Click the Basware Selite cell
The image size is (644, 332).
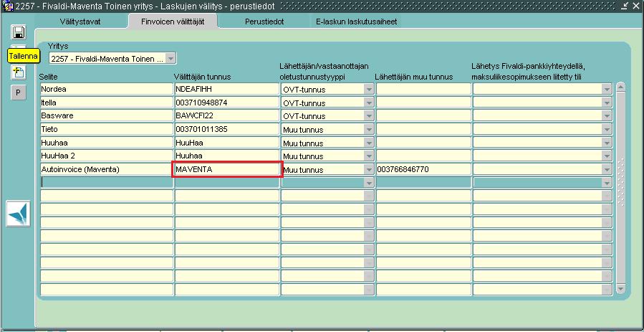point(107,116)
